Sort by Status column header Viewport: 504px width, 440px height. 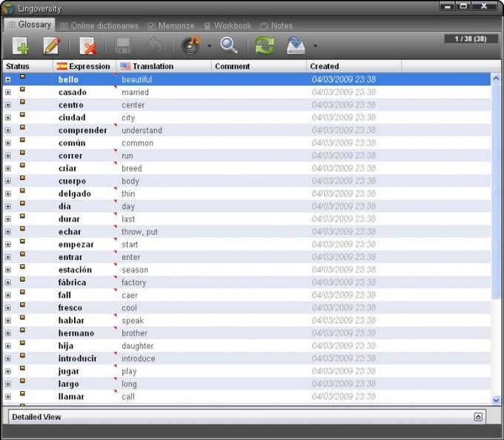(27, 66)
